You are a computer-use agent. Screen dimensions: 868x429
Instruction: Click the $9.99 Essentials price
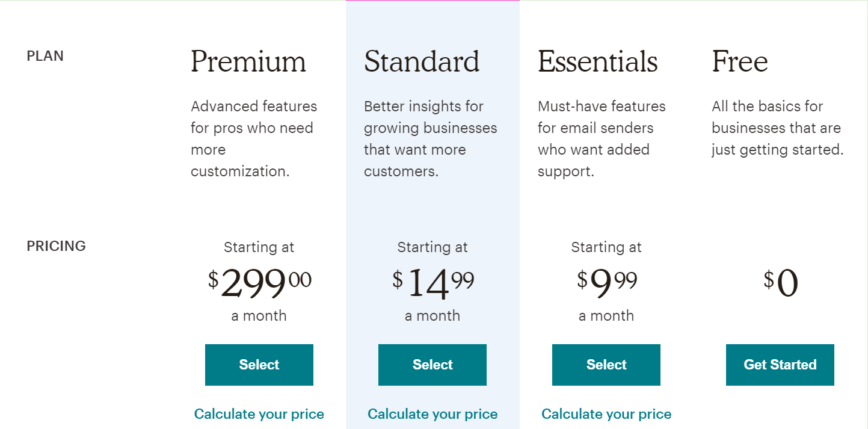(606, 283)
